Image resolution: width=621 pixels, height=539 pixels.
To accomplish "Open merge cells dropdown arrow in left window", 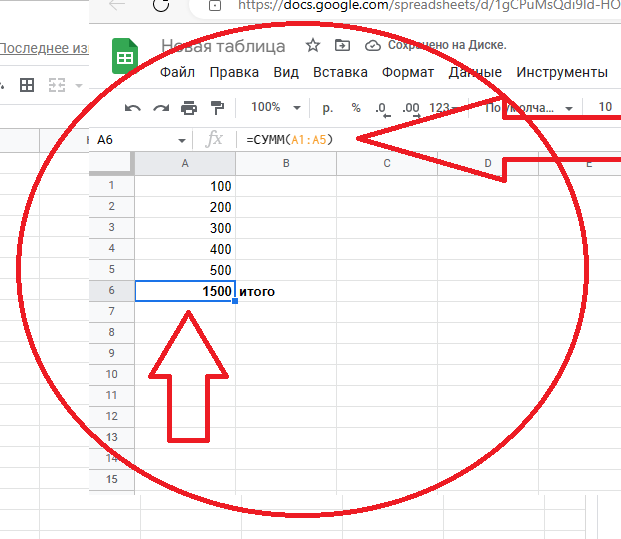I will coord(79,86).
